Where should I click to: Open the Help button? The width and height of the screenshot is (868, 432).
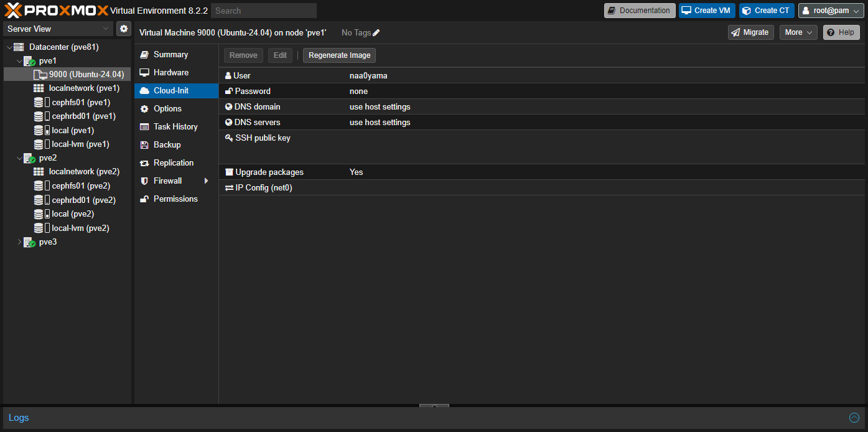coord(841,32)
